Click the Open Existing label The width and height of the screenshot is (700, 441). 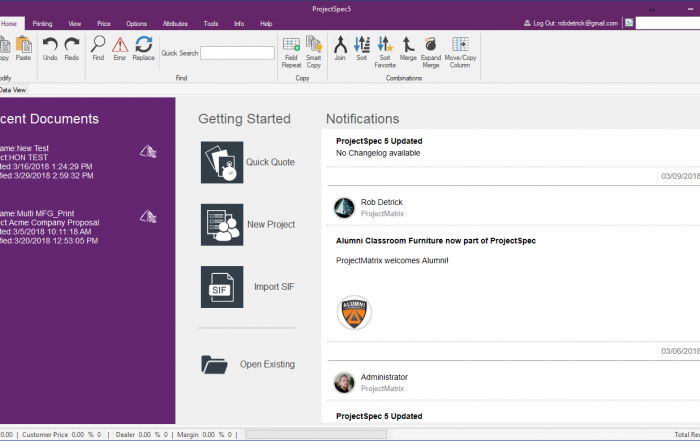[x=267, y=364]
